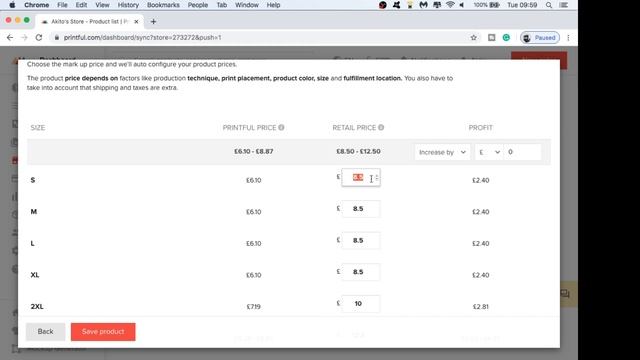This screenshot has height=360, width=640.
Task: Click the 2XL size row label
Action: (37, 307)
